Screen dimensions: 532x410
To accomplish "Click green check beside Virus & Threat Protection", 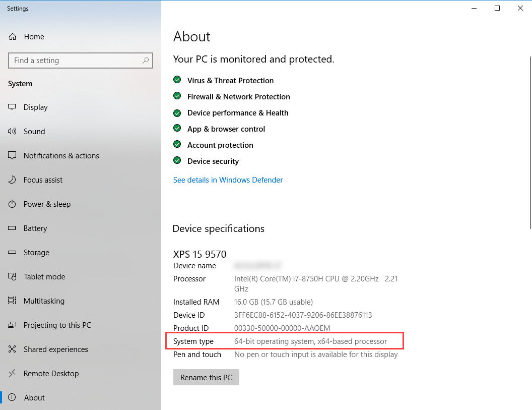I will point(177,80).
